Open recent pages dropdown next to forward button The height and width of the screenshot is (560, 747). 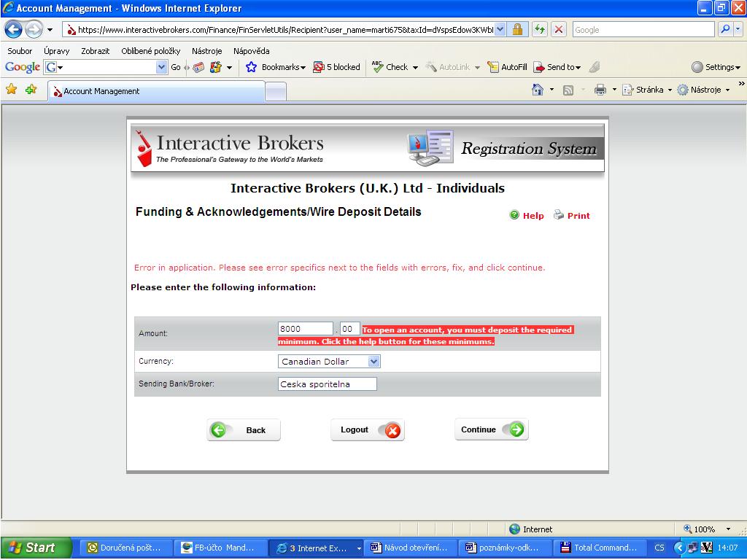50,30
